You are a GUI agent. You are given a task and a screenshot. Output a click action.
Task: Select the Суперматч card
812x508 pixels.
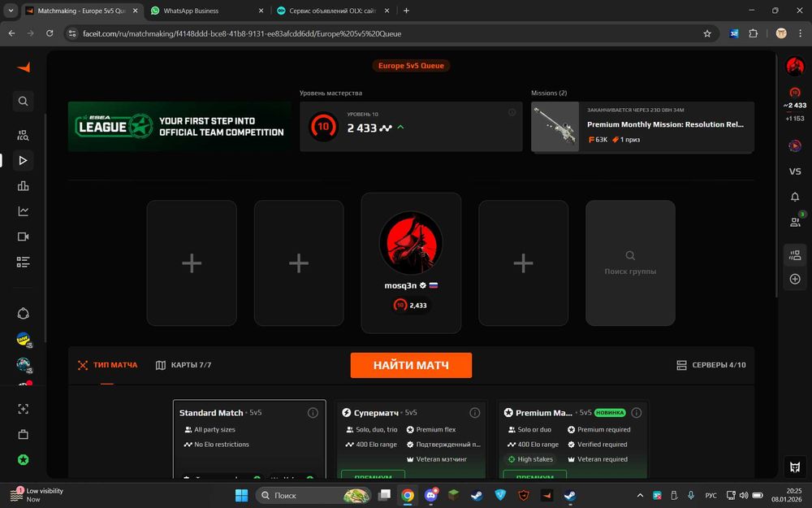pyautogui.click(x=411, y=439)
